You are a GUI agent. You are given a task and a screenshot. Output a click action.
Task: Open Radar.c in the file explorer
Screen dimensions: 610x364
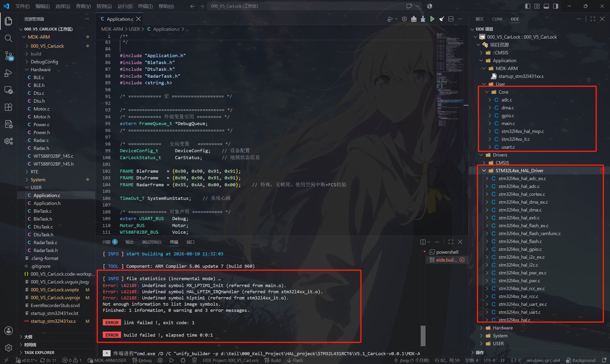coord(41,140)
